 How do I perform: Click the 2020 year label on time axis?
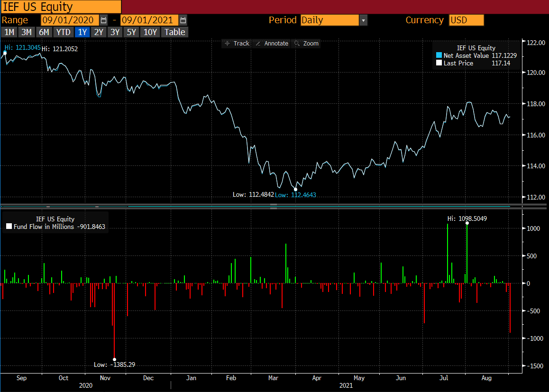tap(86, 385)
